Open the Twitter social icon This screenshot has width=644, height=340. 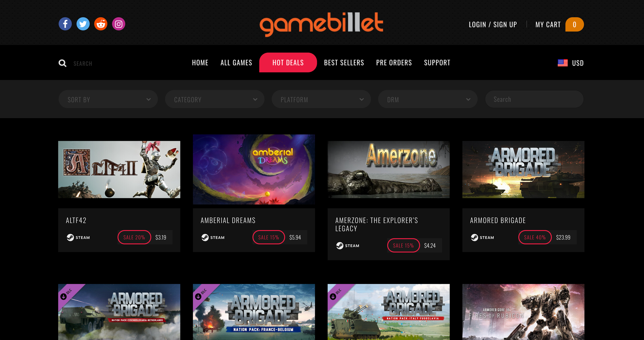83,24
